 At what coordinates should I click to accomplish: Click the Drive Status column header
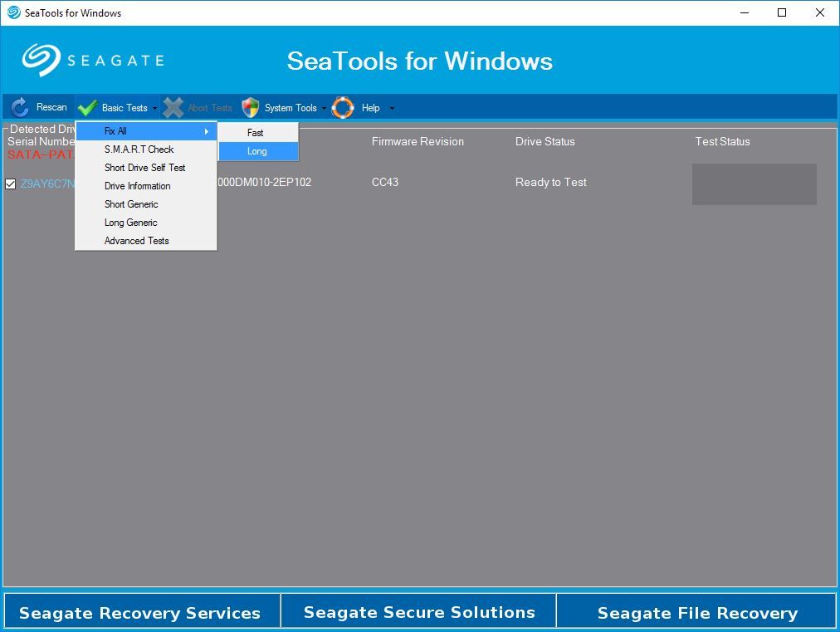click(545, 141)
